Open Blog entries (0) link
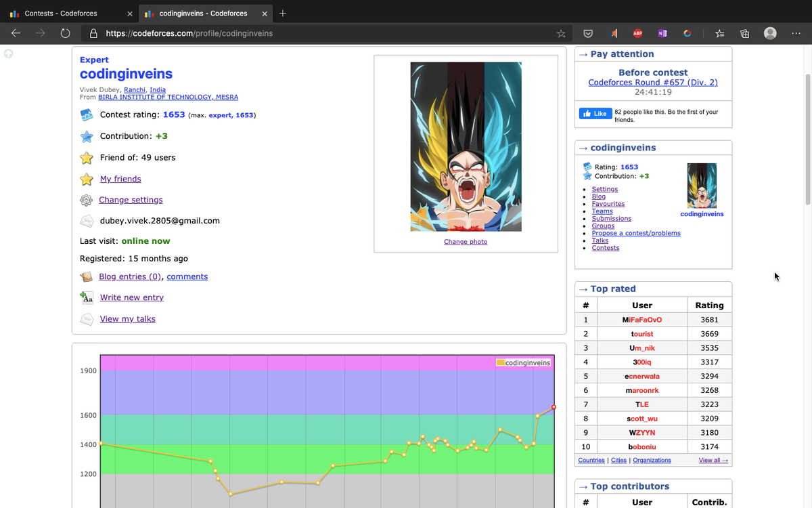The image size is (812, 508). tap(130, 276)
